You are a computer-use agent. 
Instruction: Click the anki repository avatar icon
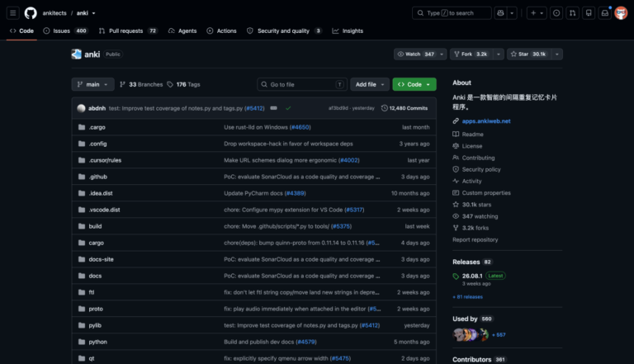coord(77,54)
